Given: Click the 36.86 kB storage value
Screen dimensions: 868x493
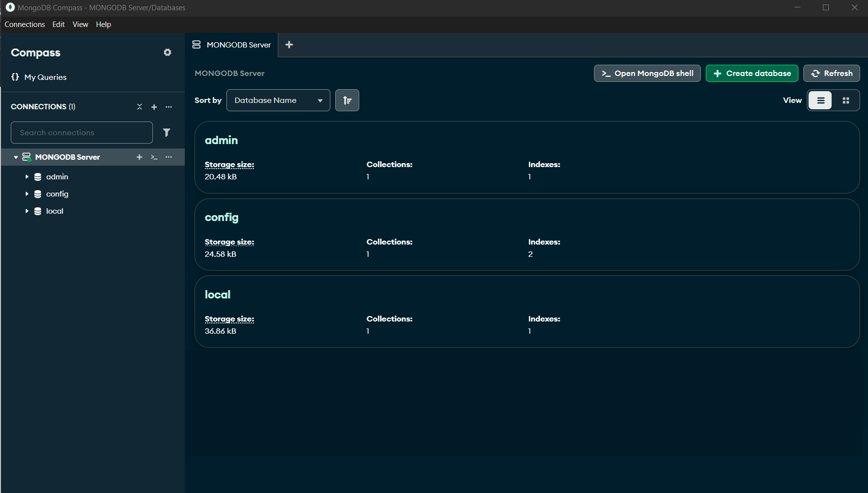Looking at the screenshot, I should pyautogui.click(x=221, y=331).
